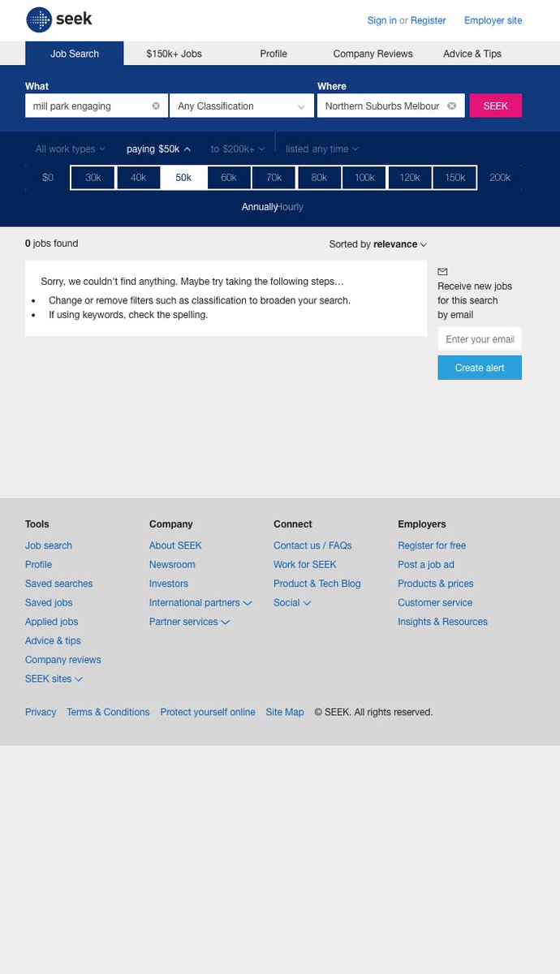Viewport: 560px width, 974px height.
Task: Select 70k salary option
Action: 274,177
